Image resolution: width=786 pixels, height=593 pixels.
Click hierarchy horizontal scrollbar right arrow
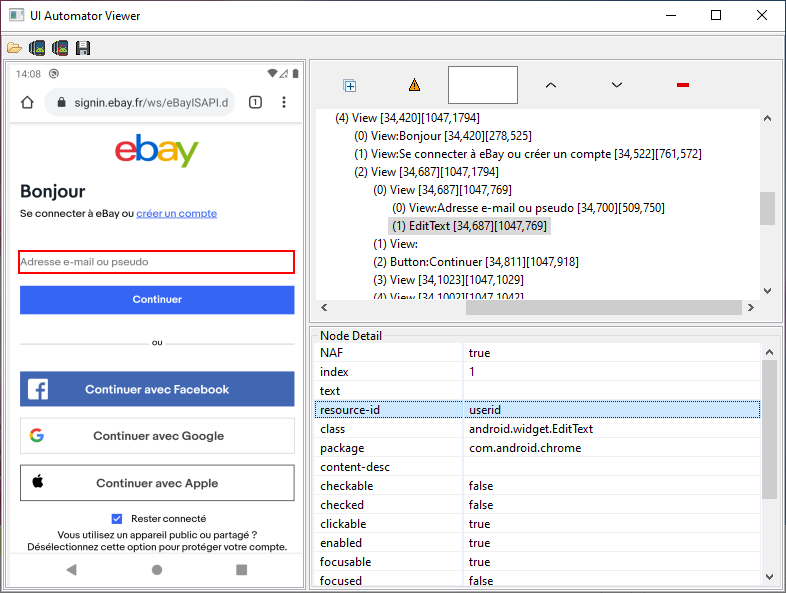click(750, 307)
